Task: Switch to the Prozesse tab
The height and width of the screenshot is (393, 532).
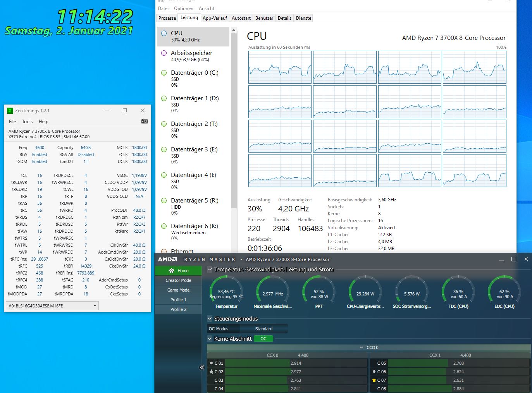Action: (167, 18)
